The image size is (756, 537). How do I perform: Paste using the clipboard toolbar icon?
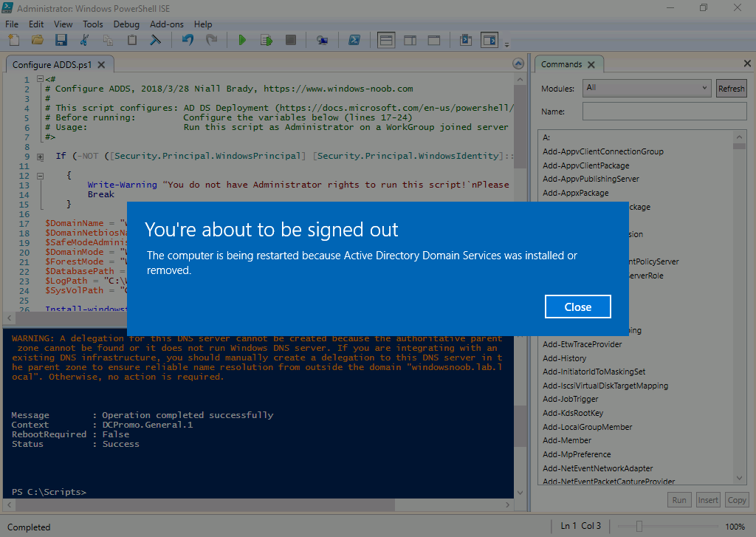[x=131, y=40]
